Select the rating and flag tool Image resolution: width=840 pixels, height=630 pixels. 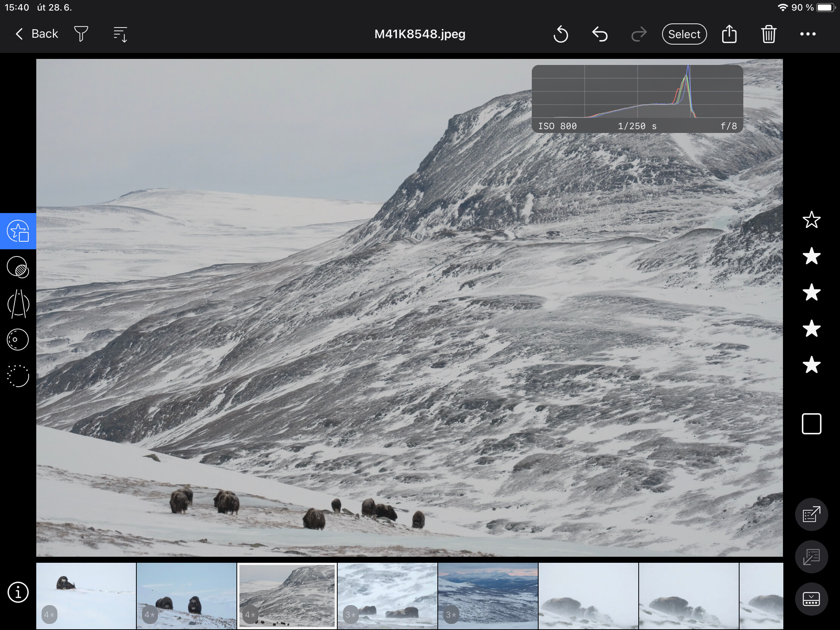[x=18, y=231]
